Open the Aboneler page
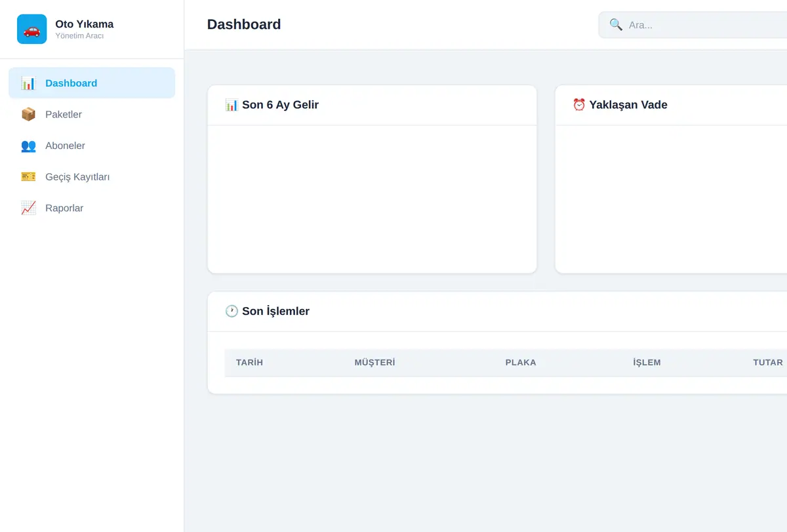Image resolution: width=787 pixels, height=532 pixels. click(92, 146)
